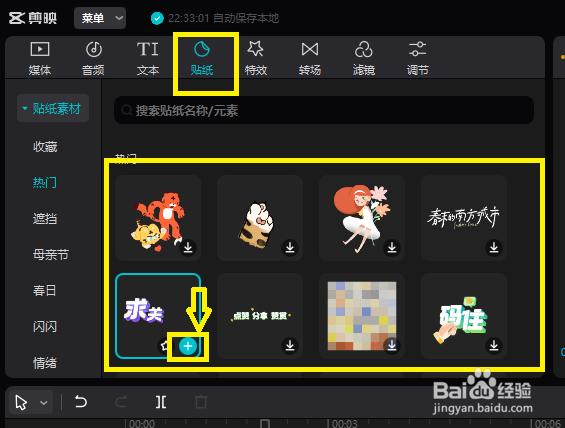Select the 春日 category

click(x=45, y=290)
